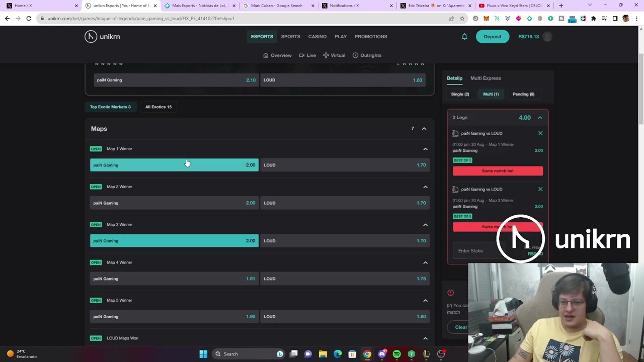This screenshot has width=644, height=362.
Task: Click the unikrn logo in header
Action: click(102, 36)
